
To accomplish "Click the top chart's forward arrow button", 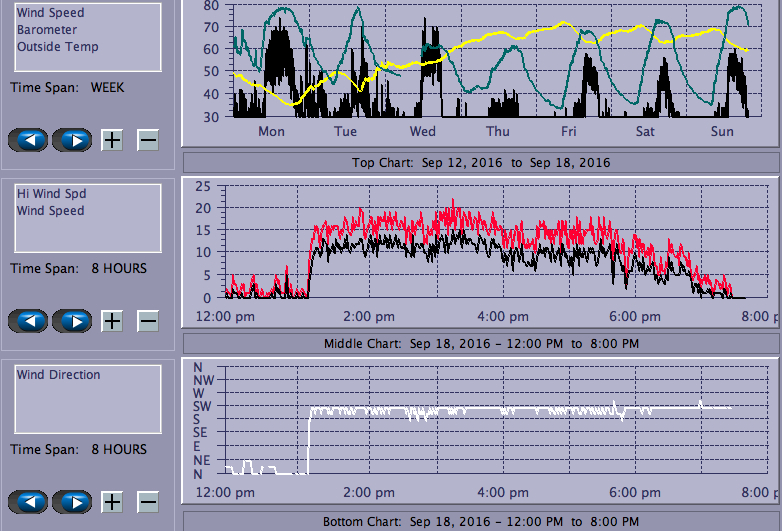I will [x=72, y=140].
